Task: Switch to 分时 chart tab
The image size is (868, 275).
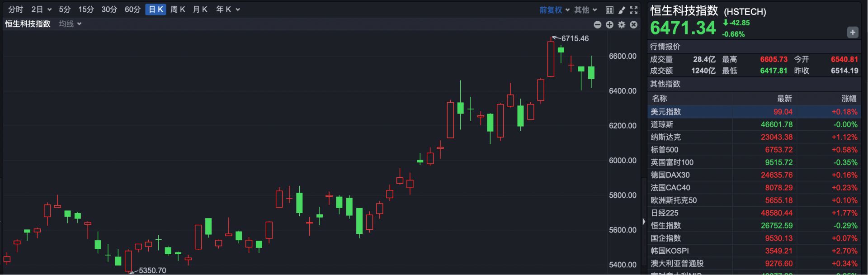Action: (16, 9)
